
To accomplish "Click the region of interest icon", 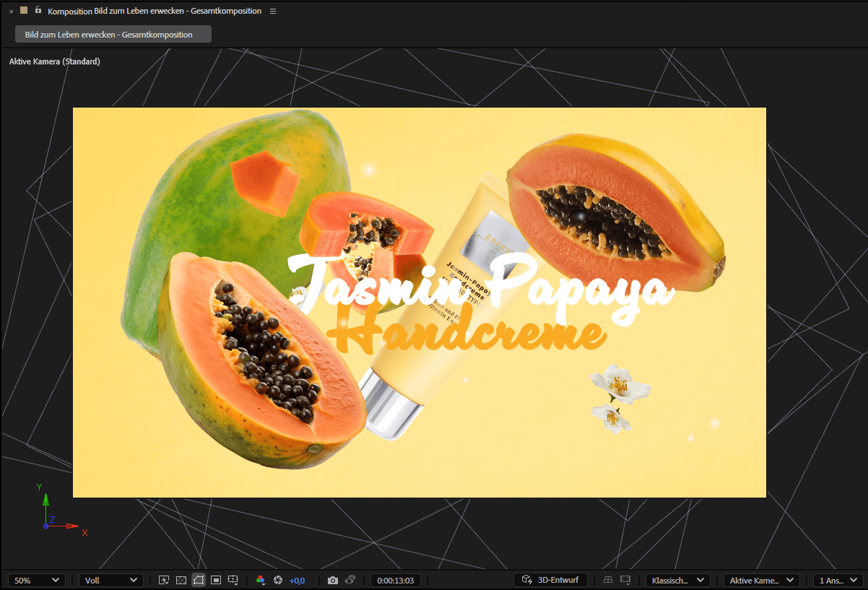I will pyautogui.click(x=216, y=580).
